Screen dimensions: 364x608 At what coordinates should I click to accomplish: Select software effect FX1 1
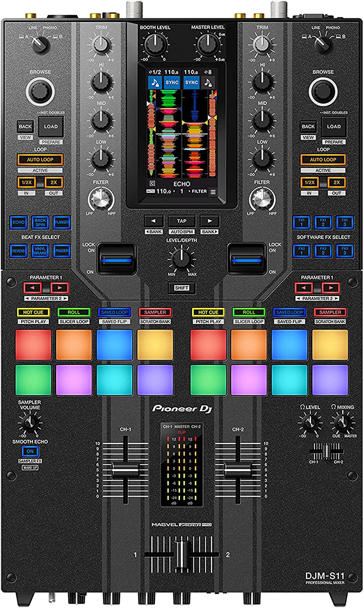[301, 222]
